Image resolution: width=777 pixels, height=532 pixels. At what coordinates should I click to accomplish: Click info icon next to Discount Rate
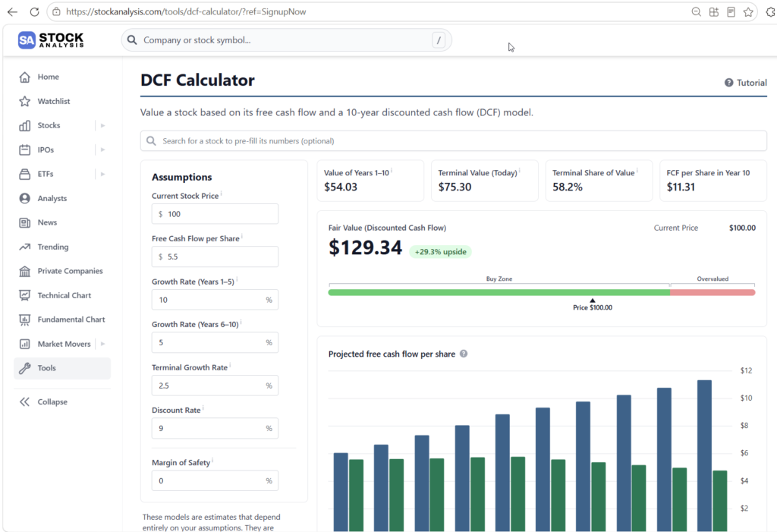pyautogui.click(x=203, y=408)
